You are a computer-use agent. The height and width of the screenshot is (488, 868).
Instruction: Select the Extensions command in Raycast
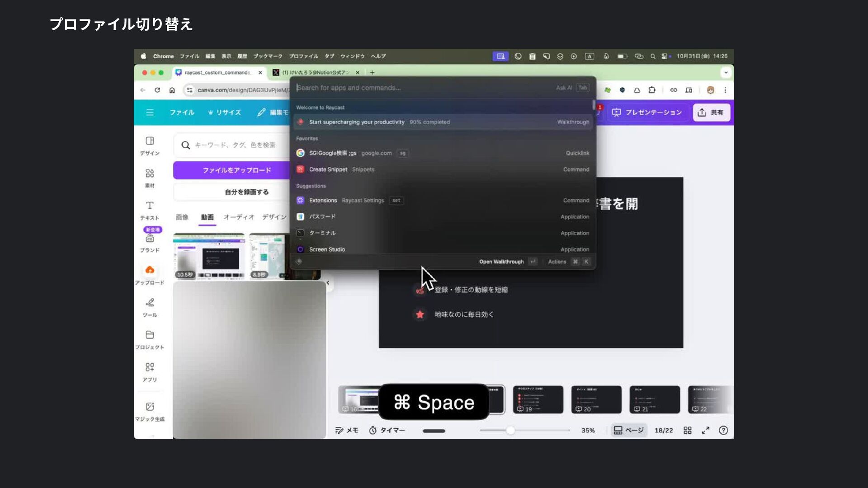[443, 201]
